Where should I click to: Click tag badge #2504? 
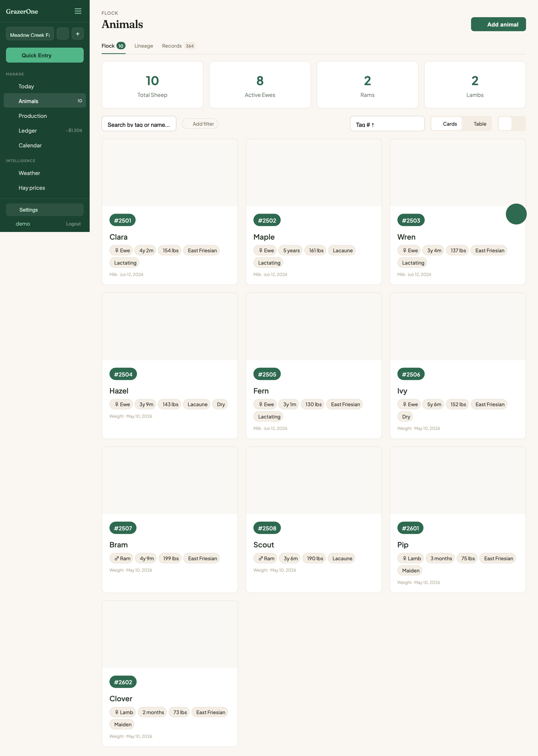pyautogui.click(x=123, y=374)
